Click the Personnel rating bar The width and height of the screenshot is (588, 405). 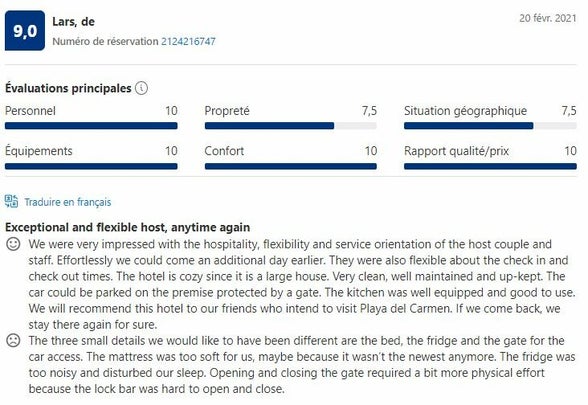coord(91,126)
